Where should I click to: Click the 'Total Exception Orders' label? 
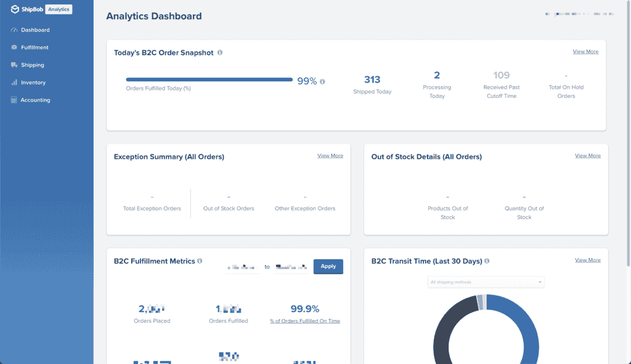point(152,208)
